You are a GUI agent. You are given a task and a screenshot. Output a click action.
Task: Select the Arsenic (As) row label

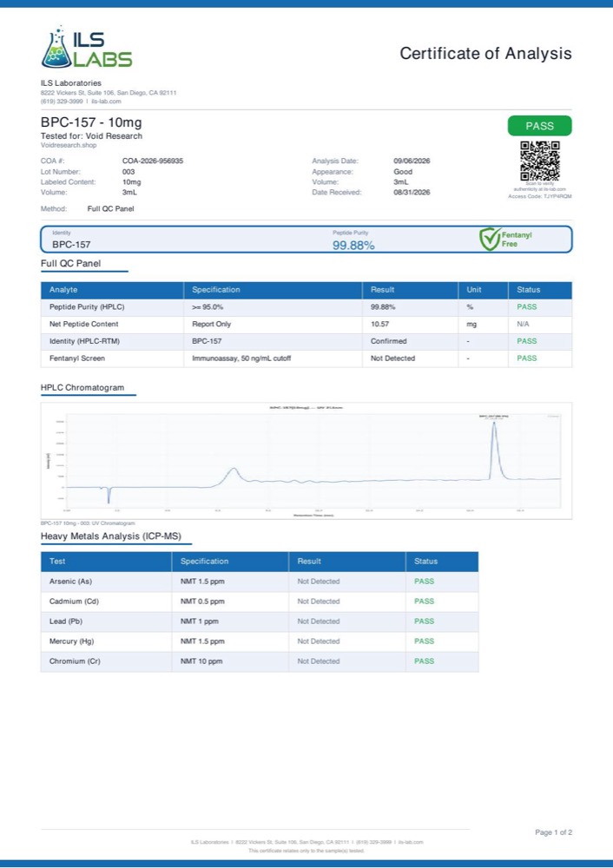(x=71, y=582)
